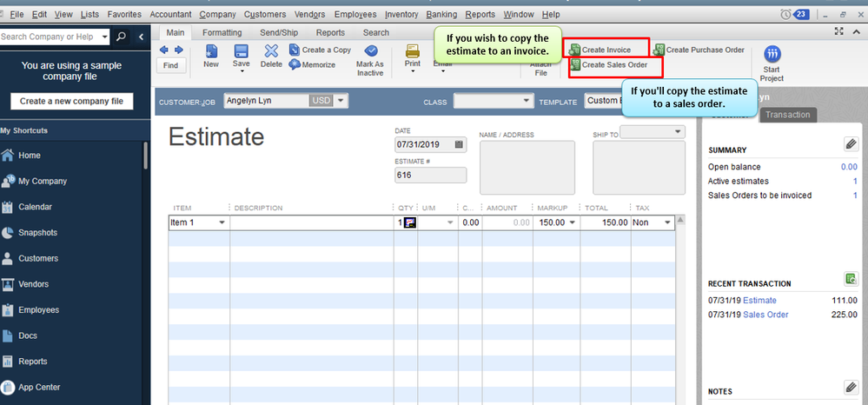Image resolution: width=868 pixels, height=405 pixels.
Task: Toggle full-screen expand icon for the form
Action: 839,32
